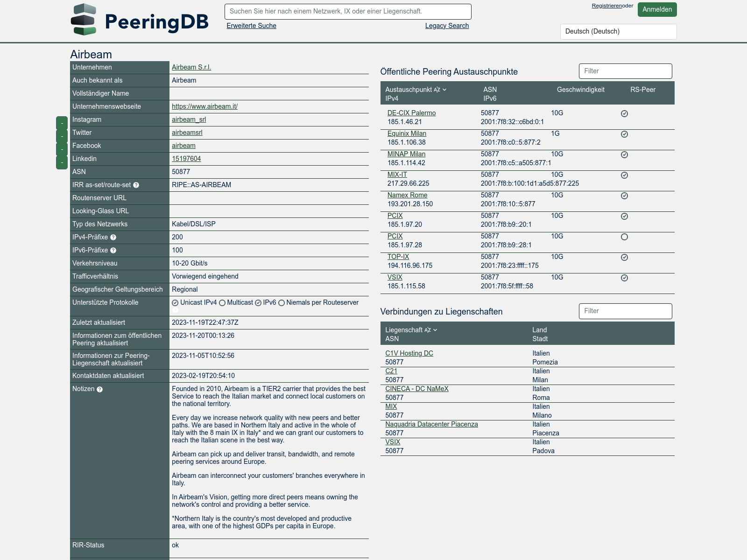Open the Registrieren link
The image size is (747, 560).
point(607,6)
